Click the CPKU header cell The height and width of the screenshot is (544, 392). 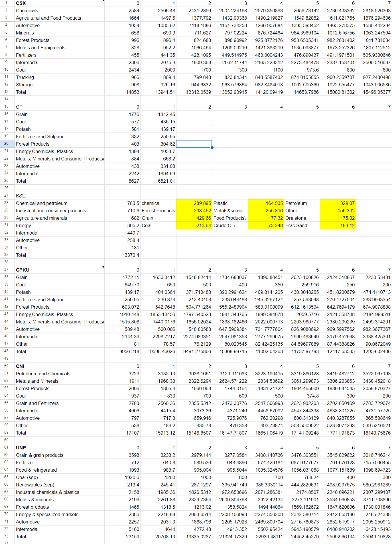(59, 270)
